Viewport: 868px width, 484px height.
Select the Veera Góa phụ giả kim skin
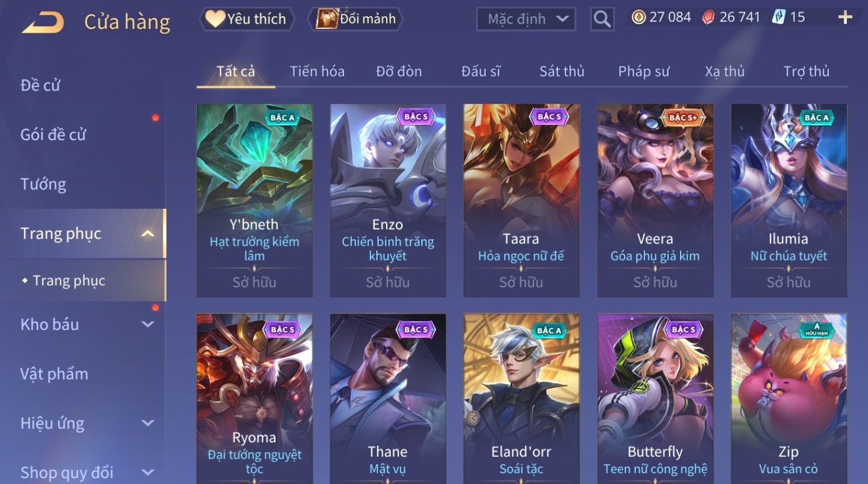(x=655, y=200)
